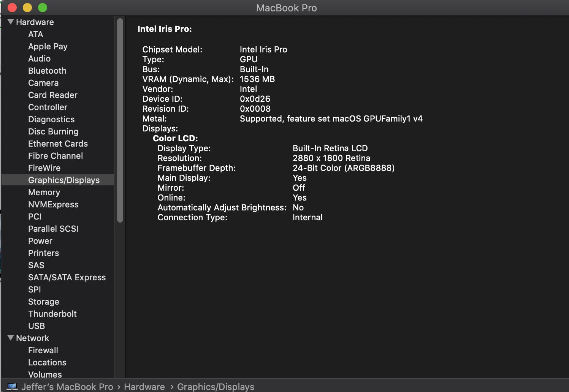
Task: Click the Vendor value Intel
Action: (x=249, y=89)
